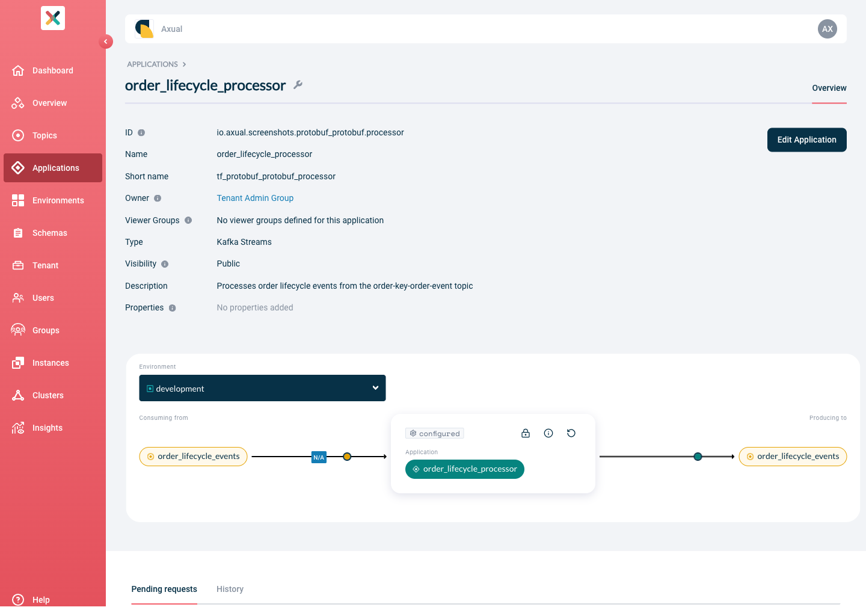866x616 pixels.
Task: Click the Axual tenant logo in header
Action: point(144,29)
